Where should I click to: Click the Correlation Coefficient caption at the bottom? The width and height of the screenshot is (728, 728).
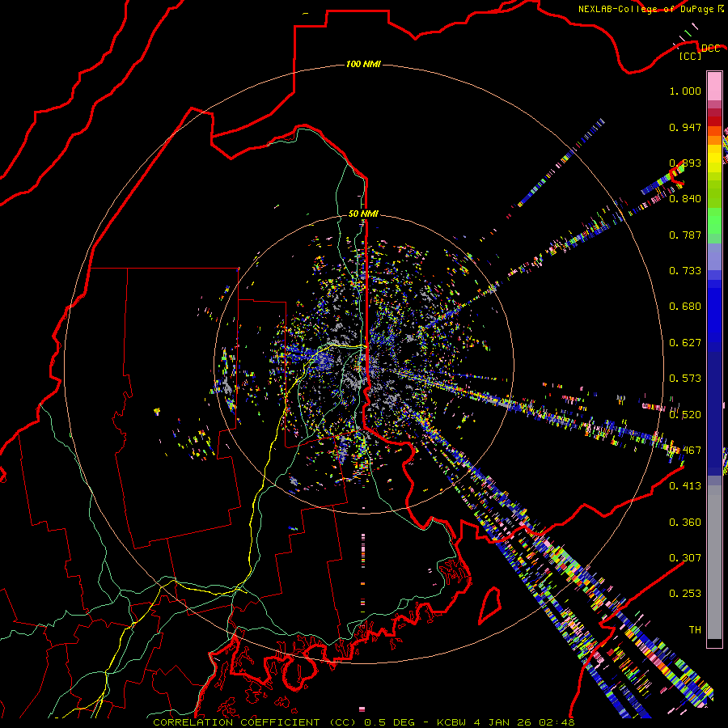(363, 722)
